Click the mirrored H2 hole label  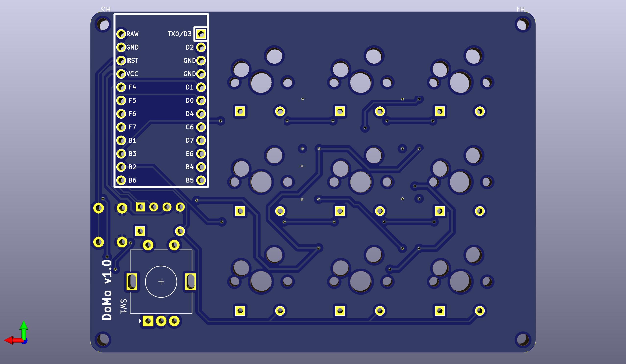(x=106, y=9)
